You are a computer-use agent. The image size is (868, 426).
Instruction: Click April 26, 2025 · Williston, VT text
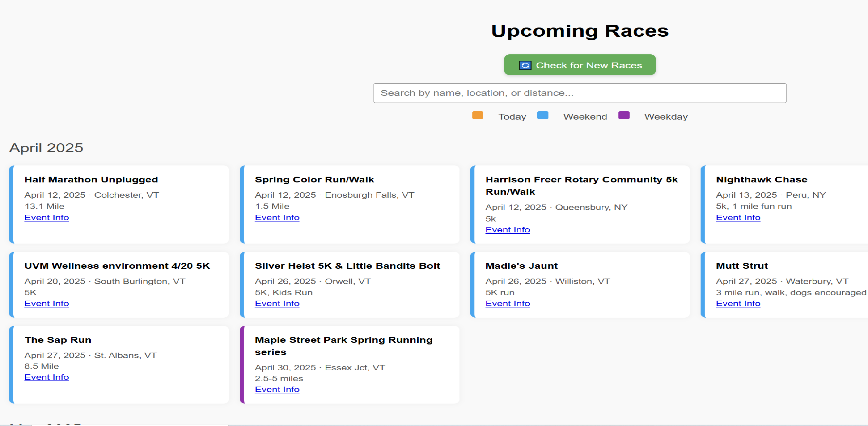548,281
